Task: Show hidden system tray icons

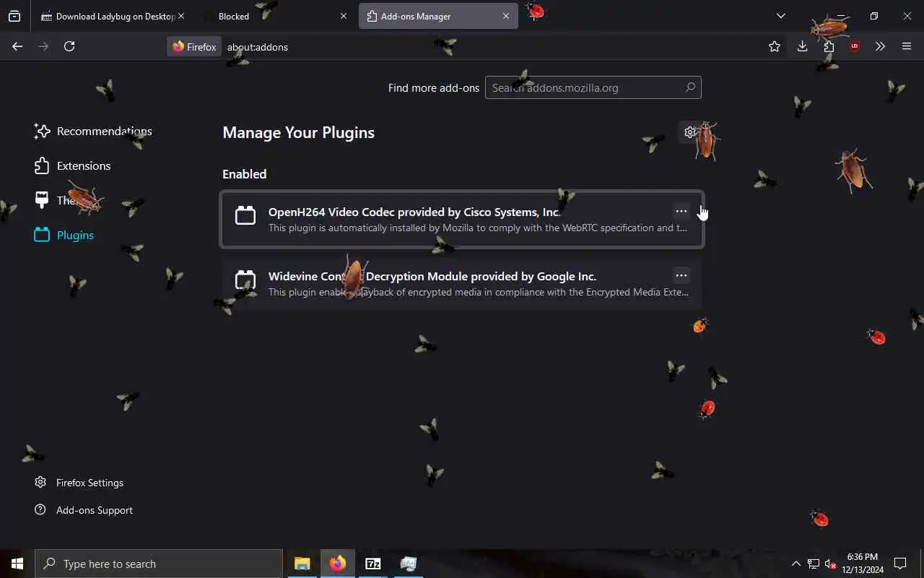Action: (796, 564)
